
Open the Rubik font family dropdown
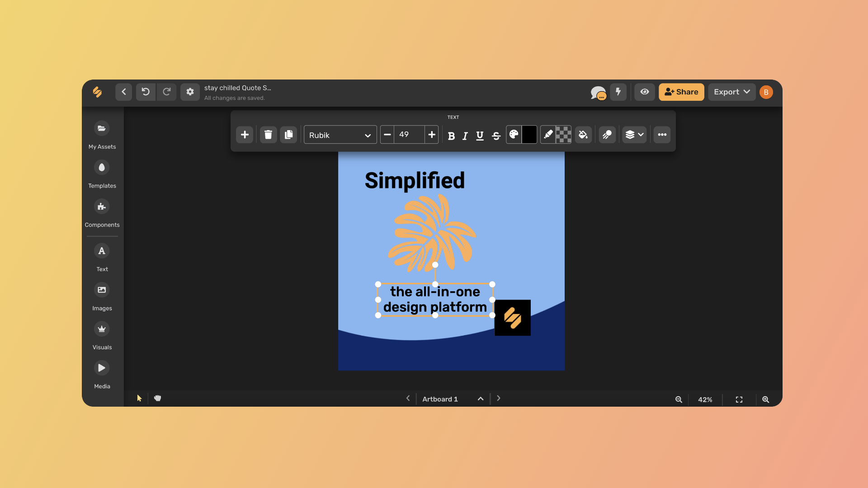click(340, 135)
